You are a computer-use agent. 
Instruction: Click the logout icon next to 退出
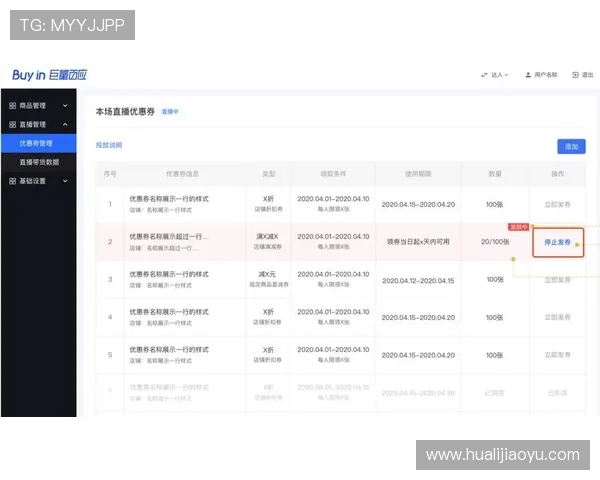[x=575, y=75]
